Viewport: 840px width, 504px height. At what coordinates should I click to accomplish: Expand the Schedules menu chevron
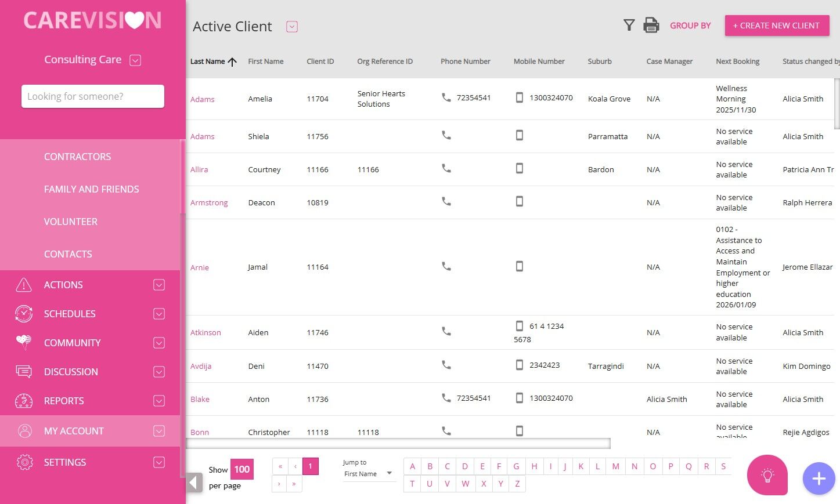(159, 314)
